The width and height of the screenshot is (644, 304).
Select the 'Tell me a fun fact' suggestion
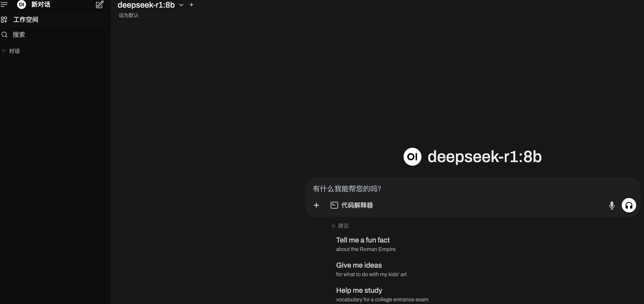(x=363, y=240)
